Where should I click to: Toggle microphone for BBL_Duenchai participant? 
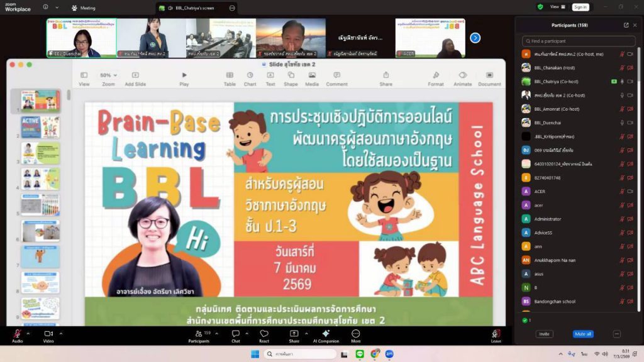(x=621, y=123)
